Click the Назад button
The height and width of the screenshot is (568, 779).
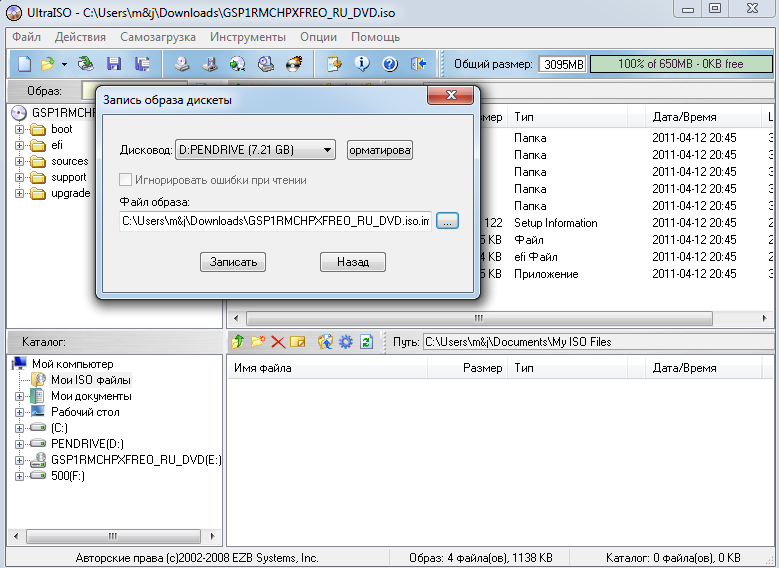(353, 262)
